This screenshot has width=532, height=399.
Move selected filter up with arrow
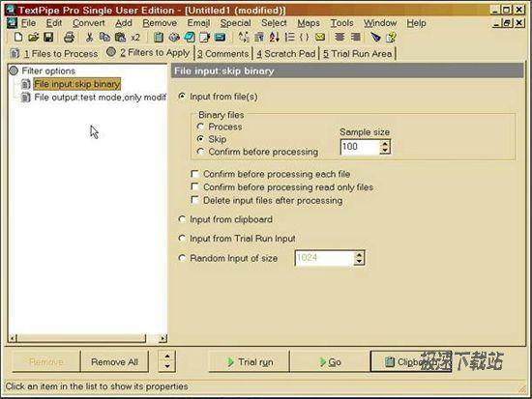[167, 356]
